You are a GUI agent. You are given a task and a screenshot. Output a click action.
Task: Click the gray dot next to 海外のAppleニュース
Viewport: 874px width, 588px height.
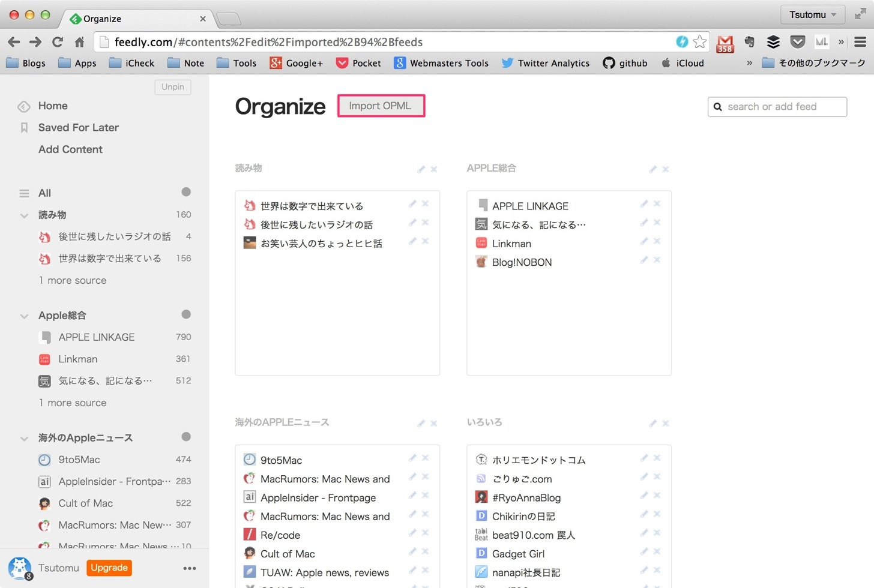coord(186,437)
